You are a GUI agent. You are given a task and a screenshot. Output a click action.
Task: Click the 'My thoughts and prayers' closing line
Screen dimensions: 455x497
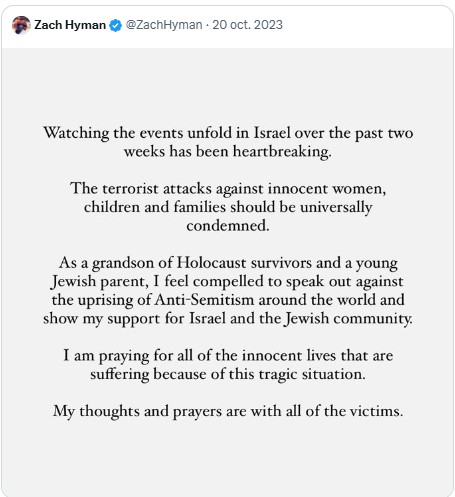pos(228,411)
